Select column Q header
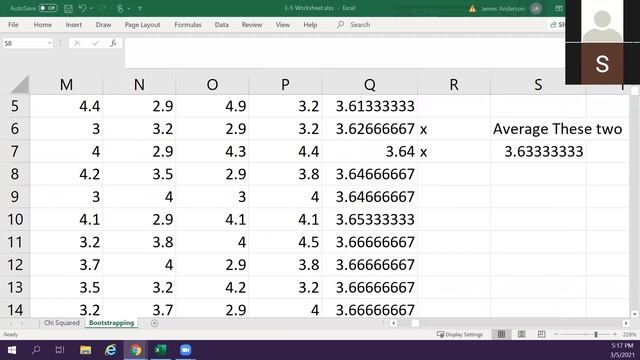Image resolution: width=640 pixels, height=360 pixels. [x=370, y=84]
